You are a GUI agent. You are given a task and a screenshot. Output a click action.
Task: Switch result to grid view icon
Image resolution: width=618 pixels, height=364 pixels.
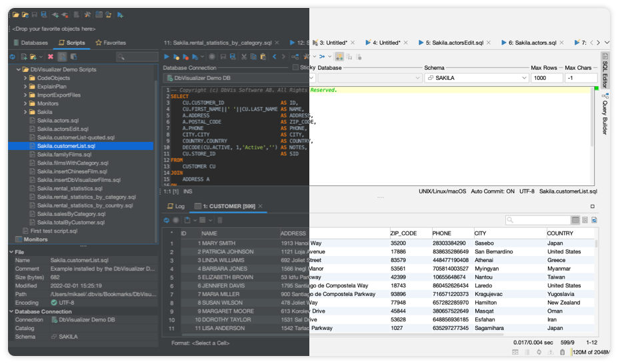575,220
